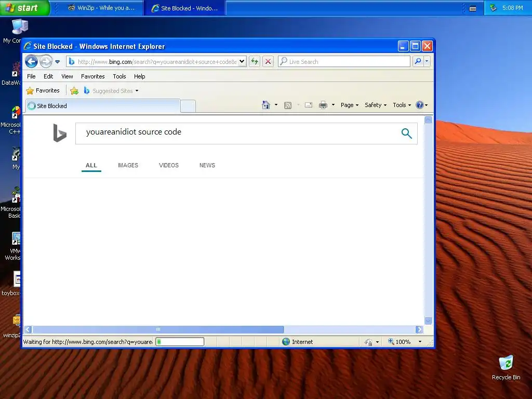Switch to IMAGES results tab
This screenshot has height=399, width=532.
[x=128, y=165]
